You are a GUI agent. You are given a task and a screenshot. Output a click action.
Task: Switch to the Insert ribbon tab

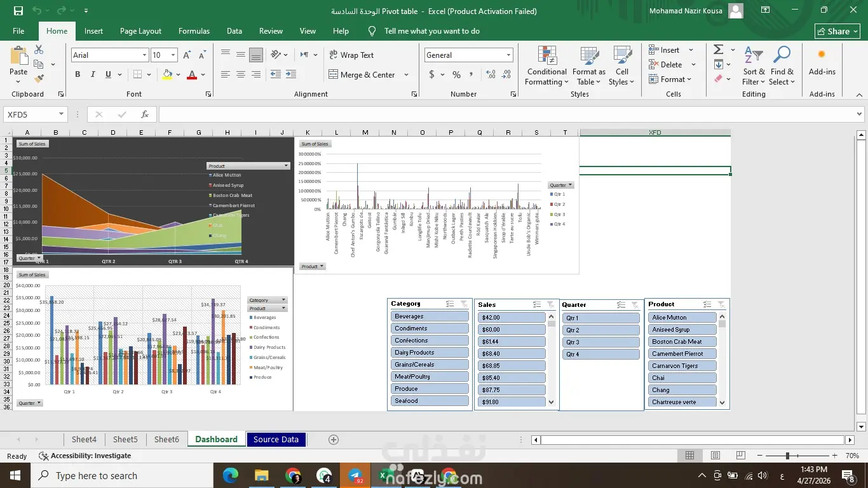93,31
